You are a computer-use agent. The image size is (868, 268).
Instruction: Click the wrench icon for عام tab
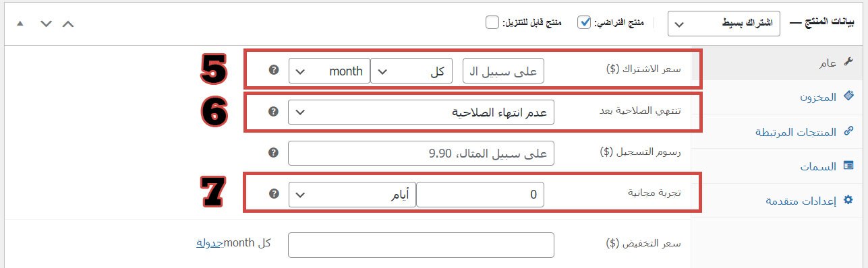[x=848, y=62]
